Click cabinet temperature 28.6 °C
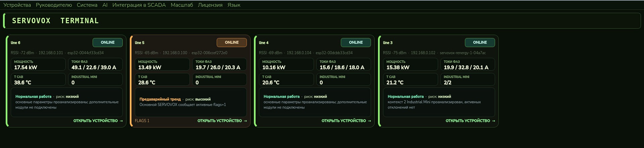This screenshot has height=148, width=644. (147, 82)
